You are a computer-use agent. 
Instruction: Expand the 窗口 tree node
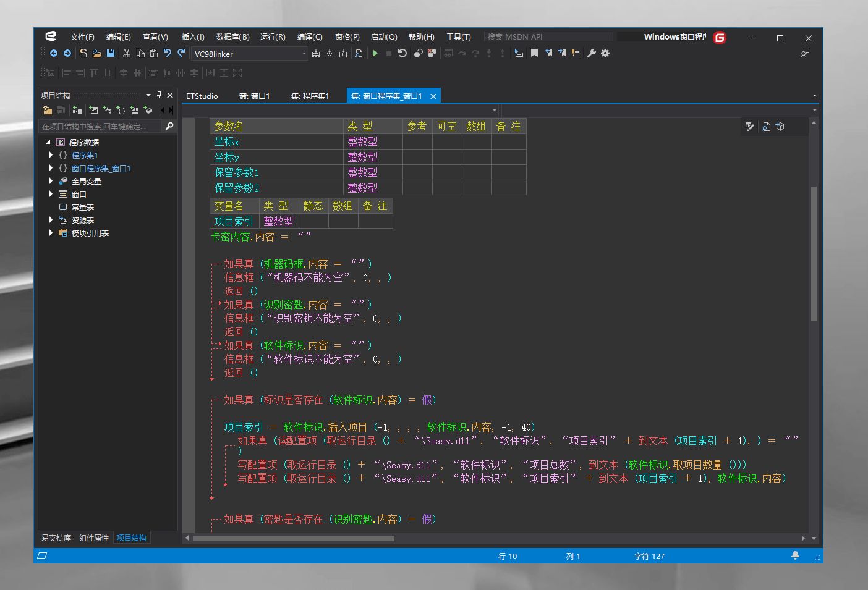[x=51, y=194]
